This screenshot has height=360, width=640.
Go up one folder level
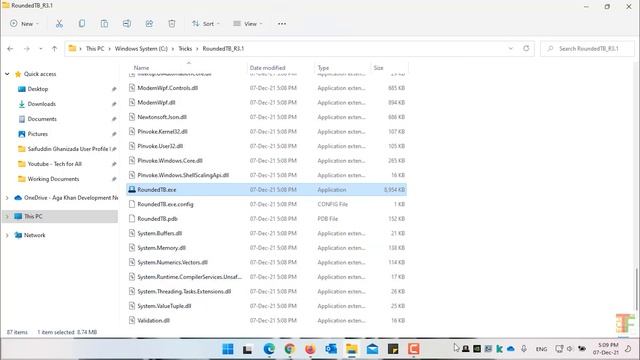[54, 49]
